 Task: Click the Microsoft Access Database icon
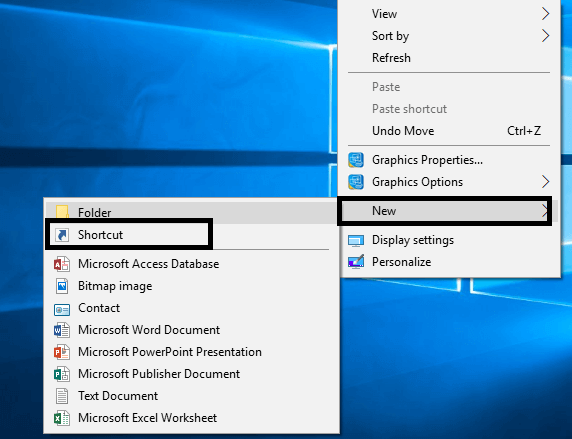[x=62, y=264]
